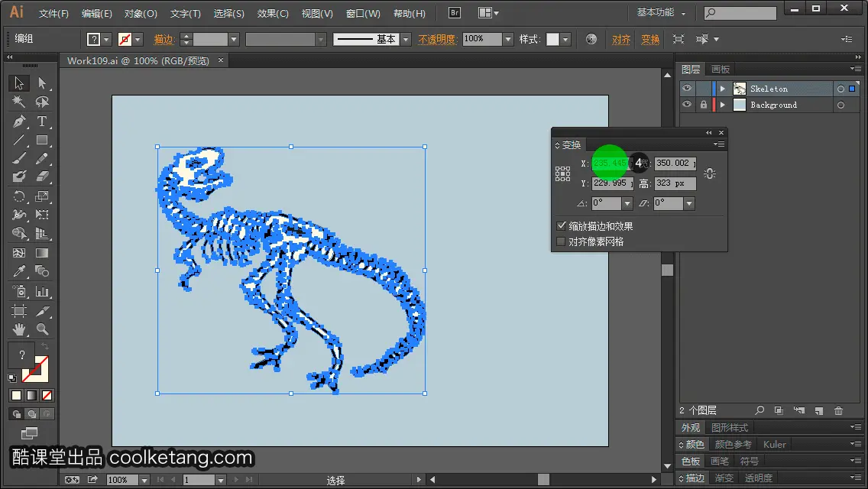Select the Rectangle tool
The image size is (868, 489).
(x=41, y=140)
